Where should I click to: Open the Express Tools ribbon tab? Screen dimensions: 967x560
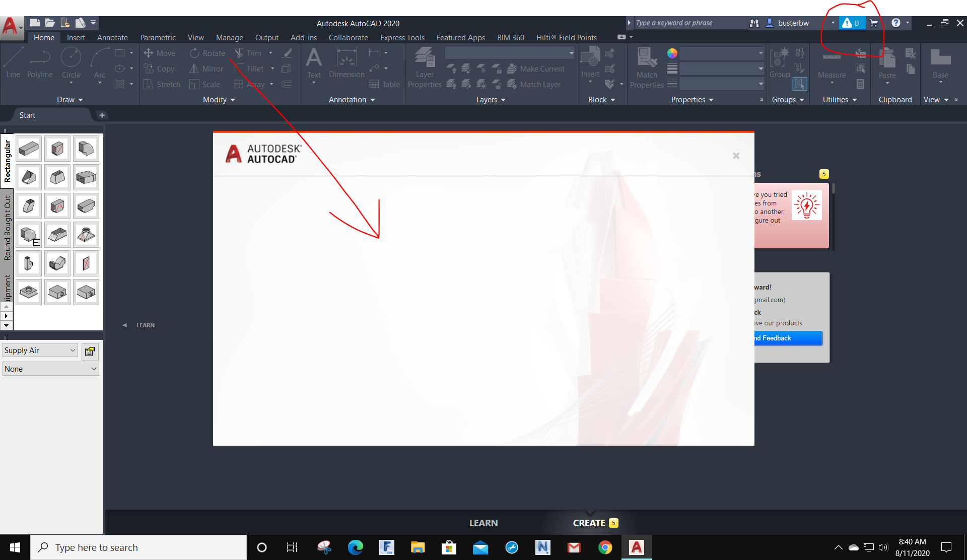tap(402, 37)
